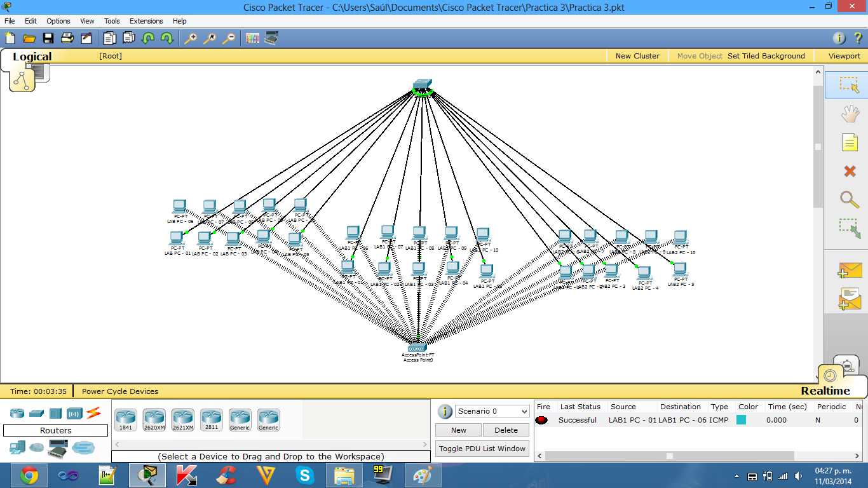Select the Hubs device category
The image size is (868, 488).
click(55, 414)
